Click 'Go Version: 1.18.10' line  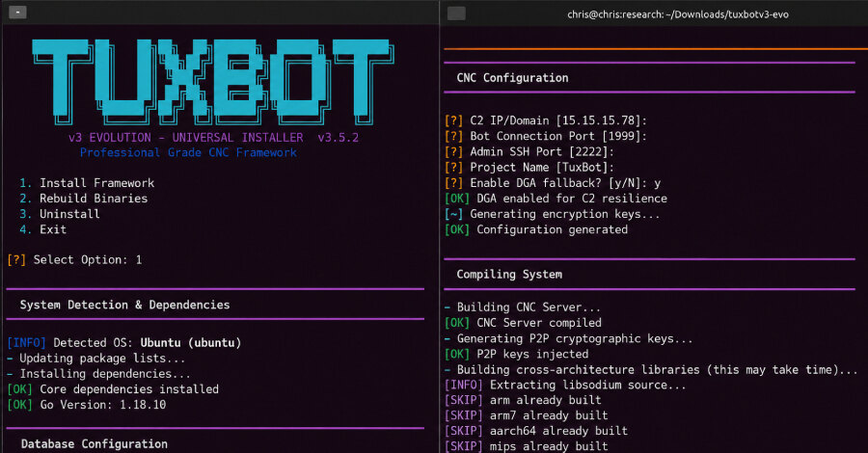[87, 405]
